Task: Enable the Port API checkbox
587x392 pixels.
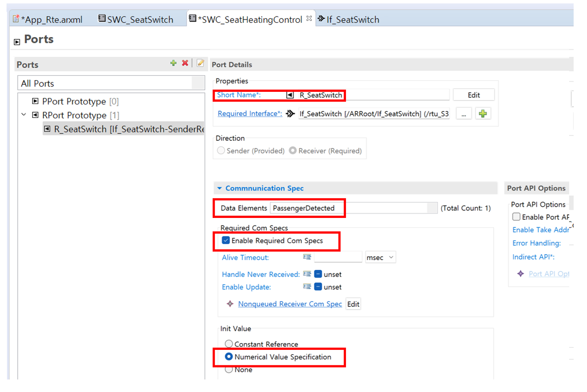Action: coord(516,217)
